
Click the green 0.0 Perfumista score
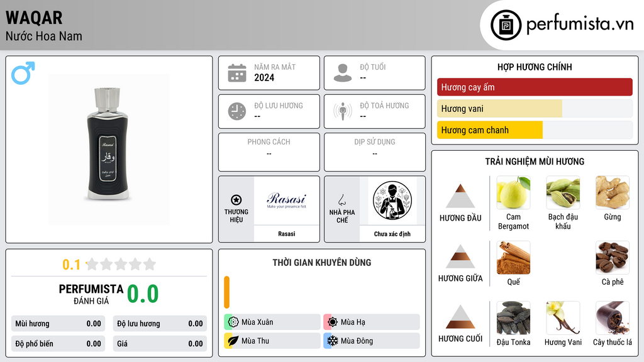143,293
